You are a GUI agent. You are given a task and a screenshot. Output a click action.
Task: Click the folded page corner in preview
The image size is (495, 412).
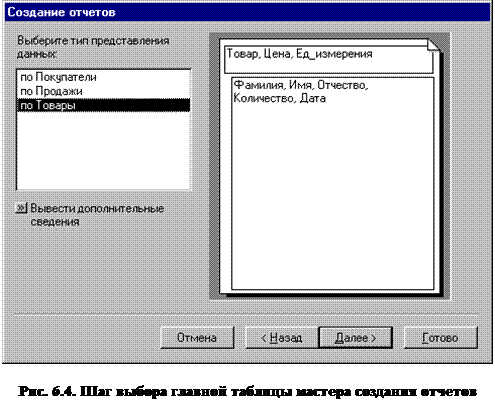pyautogui.click(x=434, y=45)
